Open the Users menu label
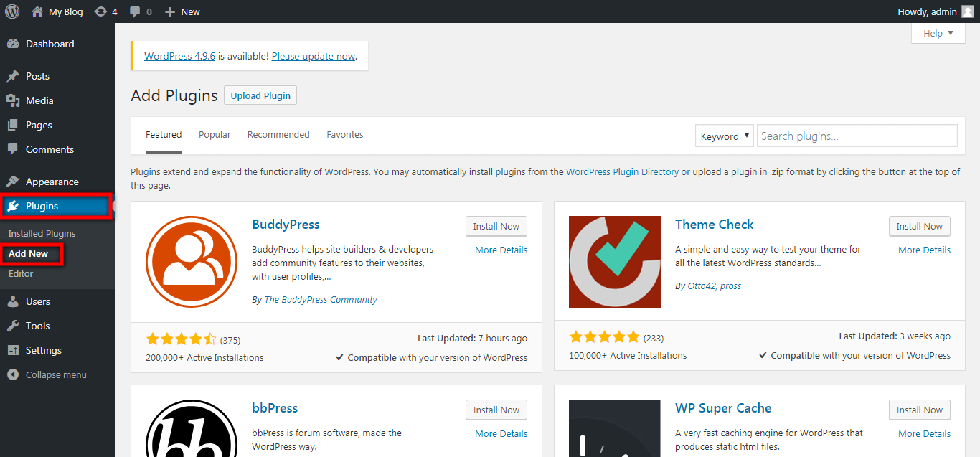Image resolution: width=980 pixels, height=457 pixels. pyautogui.click(x=38, y=301)
